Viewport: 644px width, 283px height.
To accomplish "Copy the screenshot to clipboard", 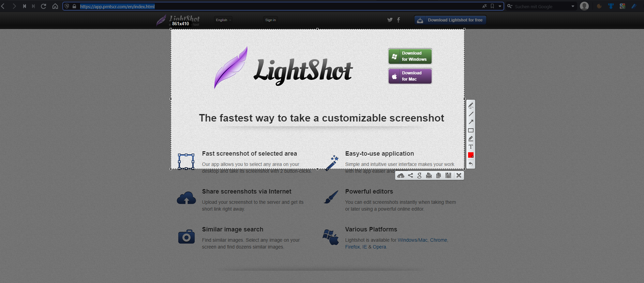I will click(438, 175).
